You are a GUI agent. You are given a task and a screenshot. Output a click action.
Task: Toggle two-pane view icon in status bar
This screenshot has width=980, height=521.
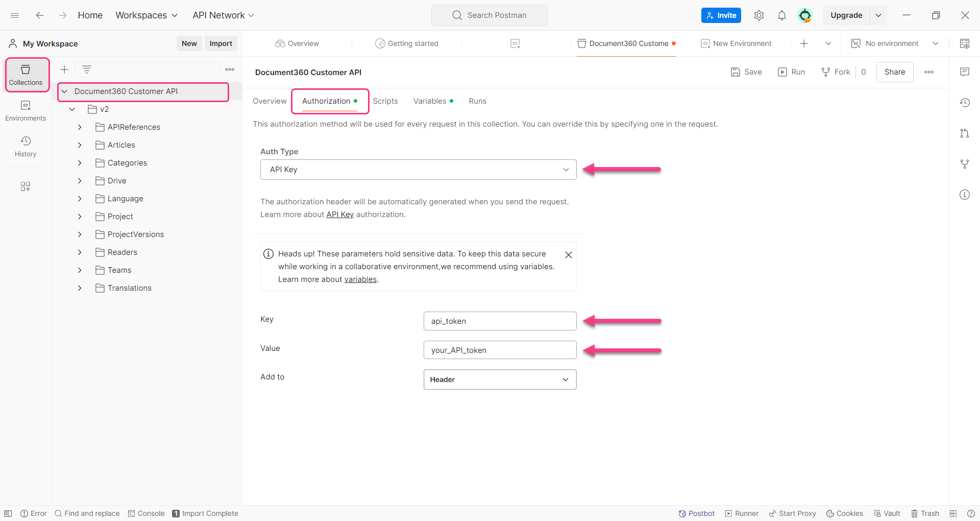953,513
